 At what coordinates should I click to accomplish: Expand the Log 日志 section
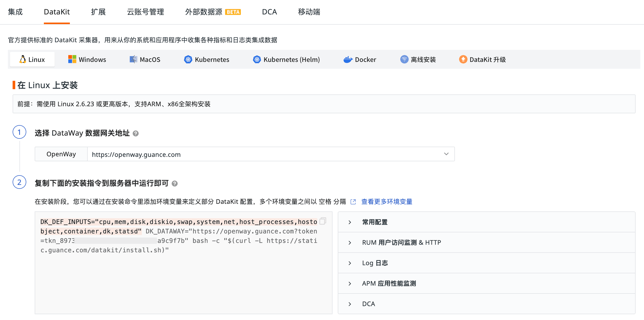[x=375, y=263]
